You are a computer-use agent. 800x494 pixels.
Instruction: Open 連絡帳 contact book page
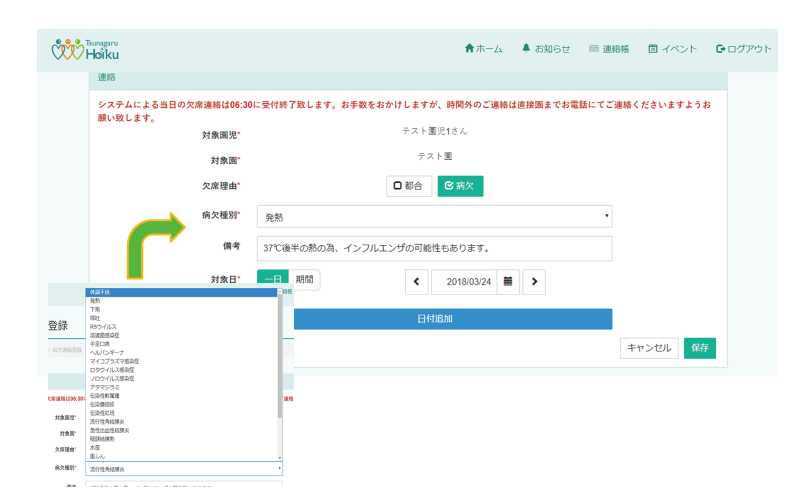(x=609, y=49)
